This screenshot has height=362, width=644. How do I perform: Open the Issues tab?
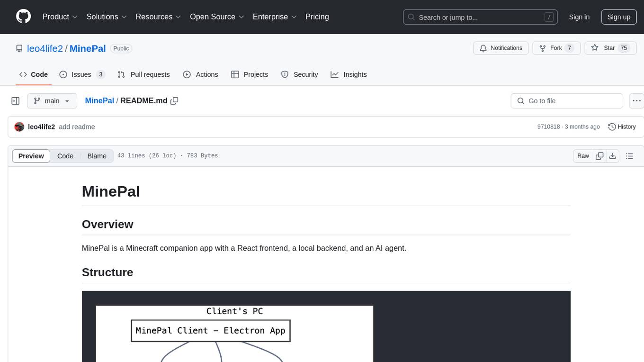(x=82, y=74)
